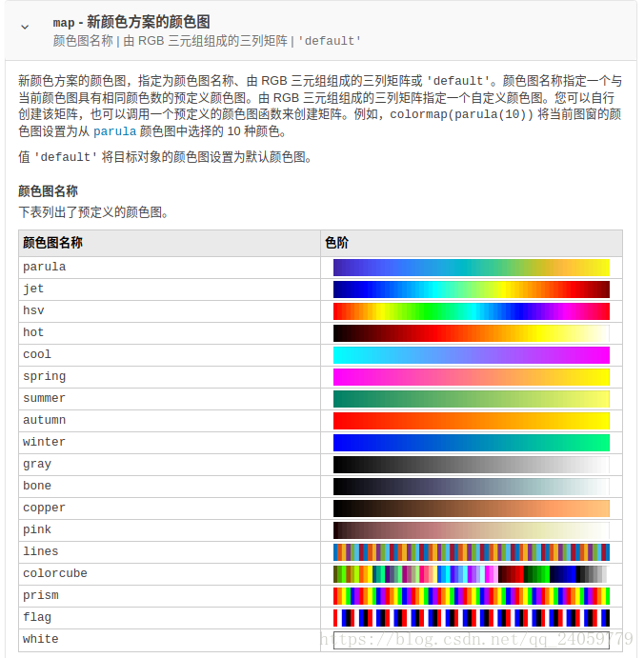This screenshot has height=658, width=644.
Task: Click the table cell 'parula'
Action: point(170,268)
